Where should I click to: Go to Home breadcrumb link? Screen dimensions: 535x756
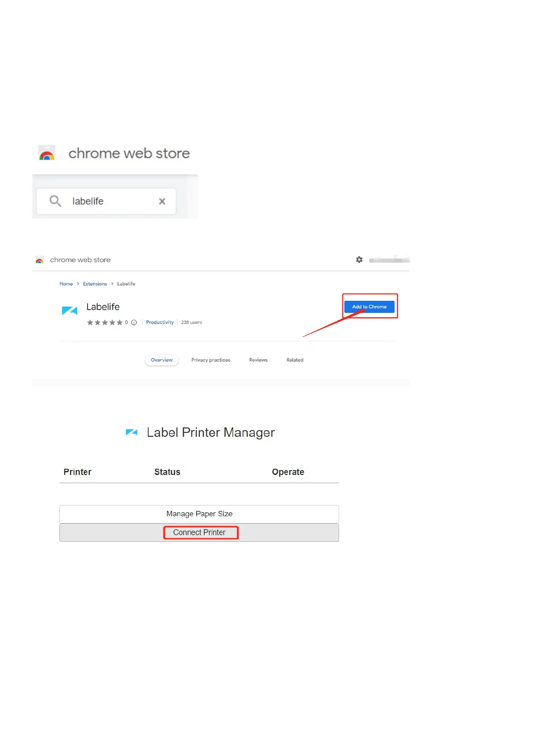click(x=66, y=284)
